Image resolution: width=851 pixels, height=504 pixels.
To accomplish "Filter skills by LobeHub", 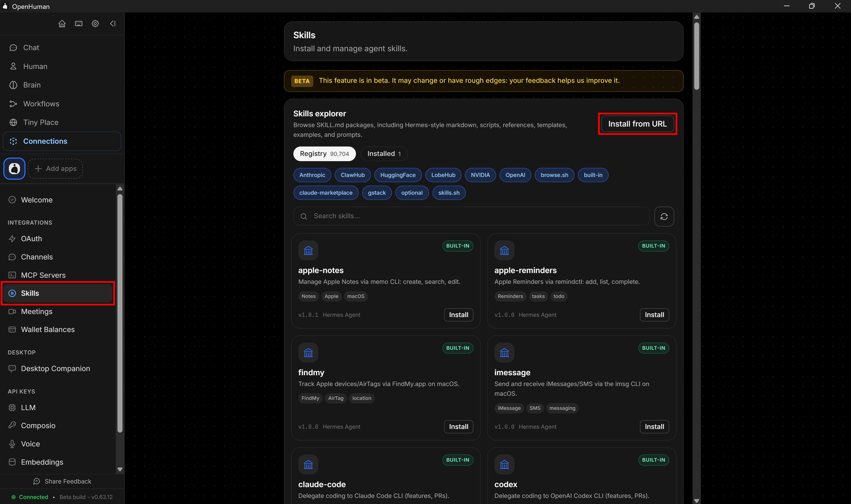I will pos(443,175).
